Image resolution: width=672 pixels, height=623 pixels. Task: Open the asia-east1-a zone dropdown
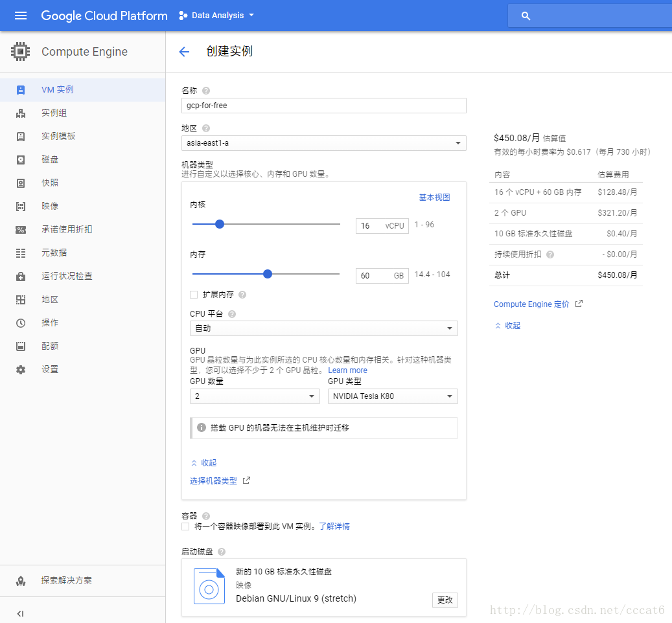point(323,143)
